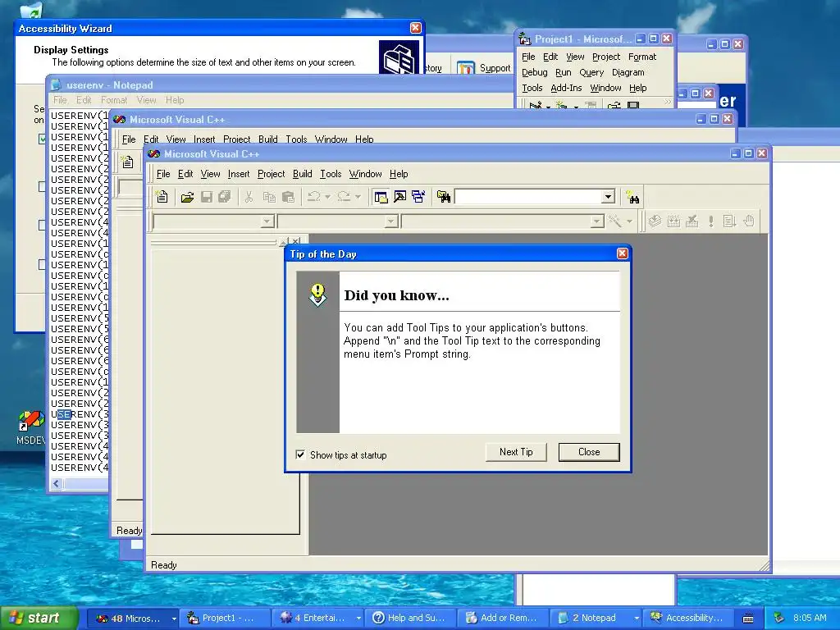
Task: Open Build menu in front Visual C++ window
Action: click(x=302, y=174)
